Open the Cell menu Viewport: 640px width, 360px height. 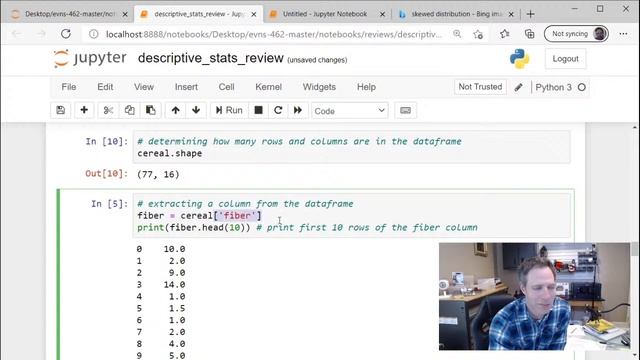click(226, 87)
